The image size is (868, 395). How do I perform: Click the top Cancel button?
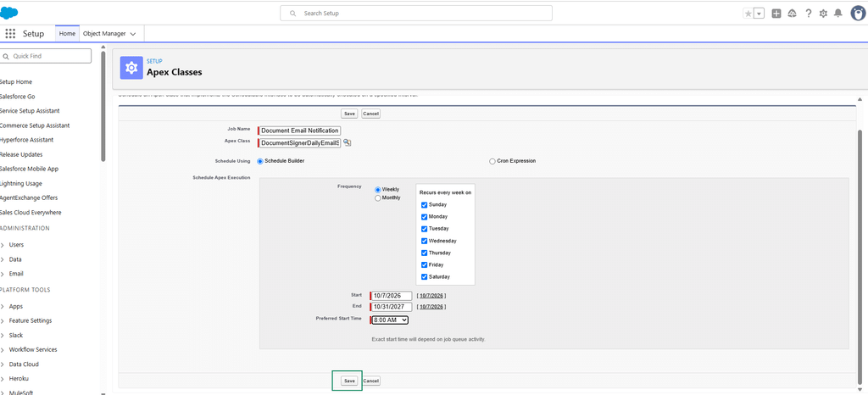[x=371, y=114]
